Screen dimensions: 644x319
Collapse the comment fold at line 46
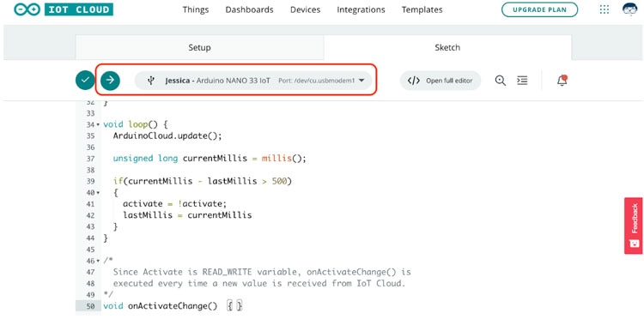[98, 261]
